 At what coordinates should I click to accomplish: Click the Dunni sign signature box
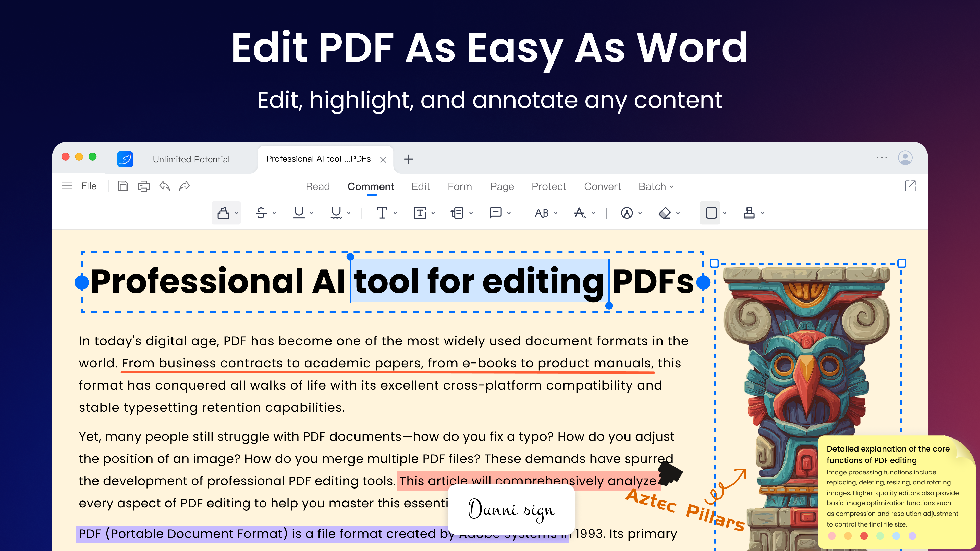pos(511,510)
